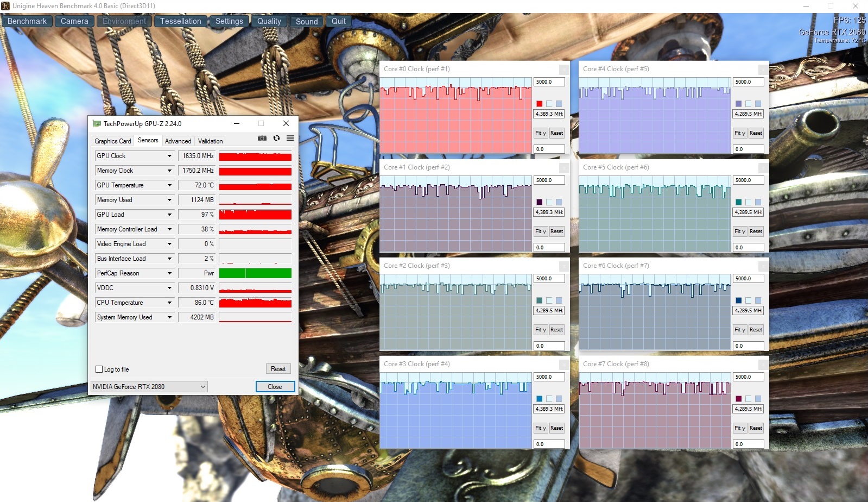Open the Camera menu in Heaven
The image size is (868, 502).
(74, 21)
